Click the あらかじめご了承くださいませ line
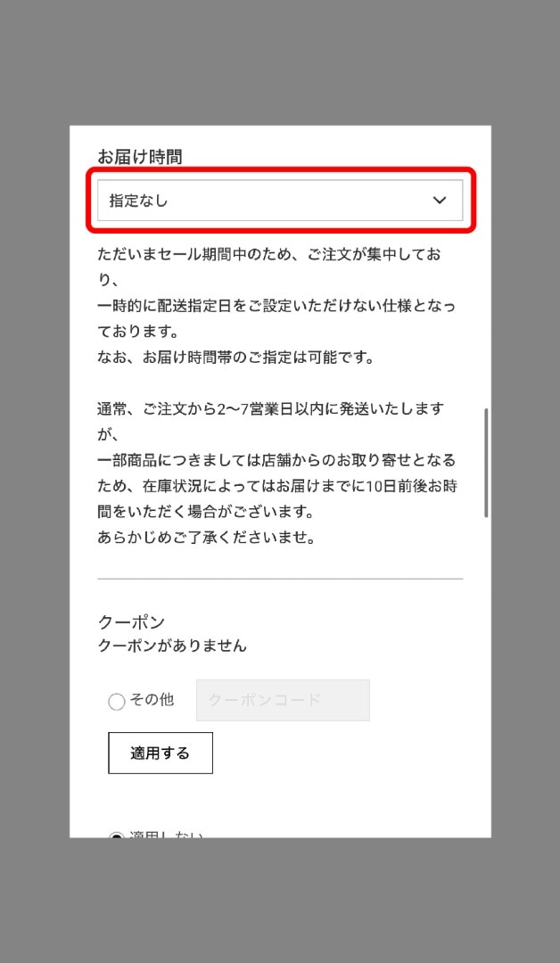The height and width of the screenshot is (963, 560). (x=207, y=538)
